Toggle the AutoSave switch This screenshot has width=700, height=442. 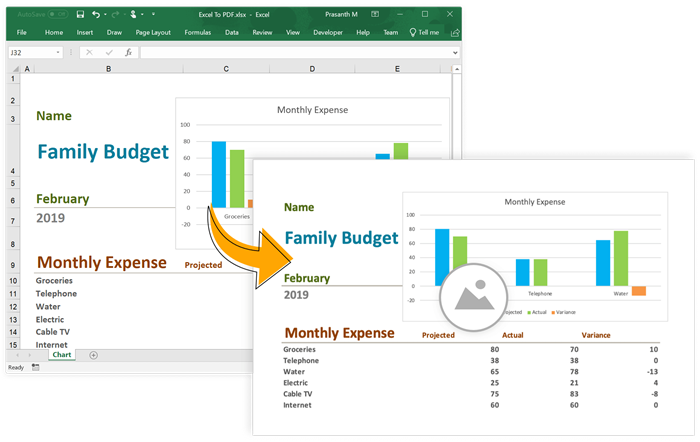[x=58, y=15]
